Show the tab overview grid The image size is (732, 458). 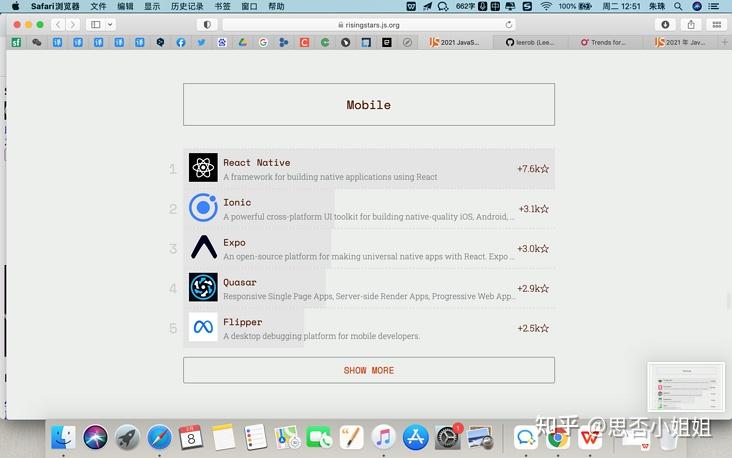click(717, 25)
